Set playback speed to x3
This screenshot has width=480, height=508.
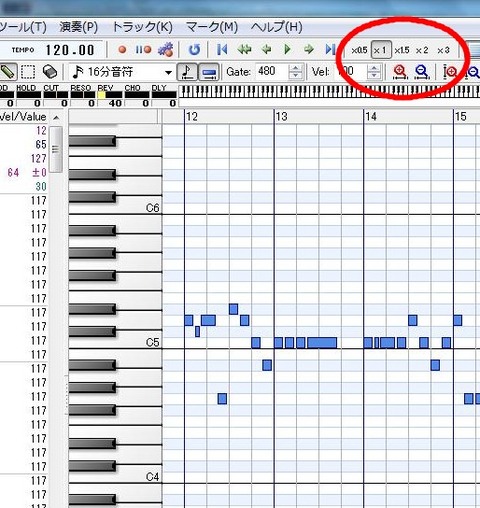444,50
